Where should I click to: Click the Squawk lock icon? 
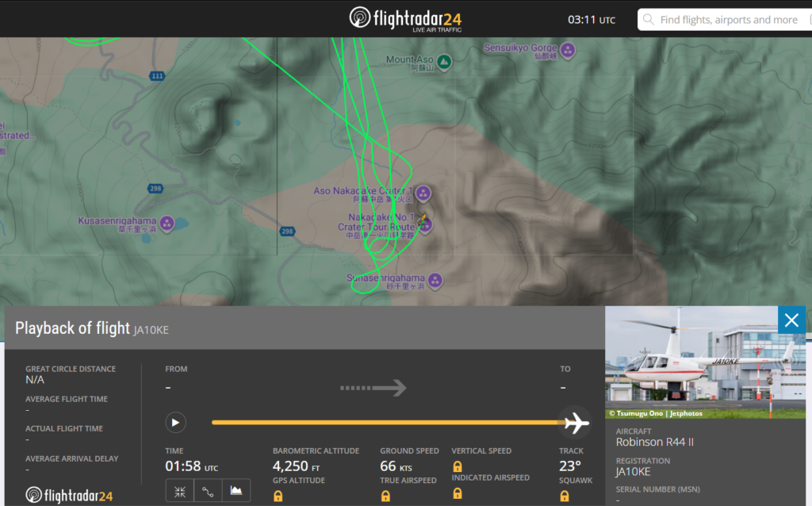click(x=565, y=496)
